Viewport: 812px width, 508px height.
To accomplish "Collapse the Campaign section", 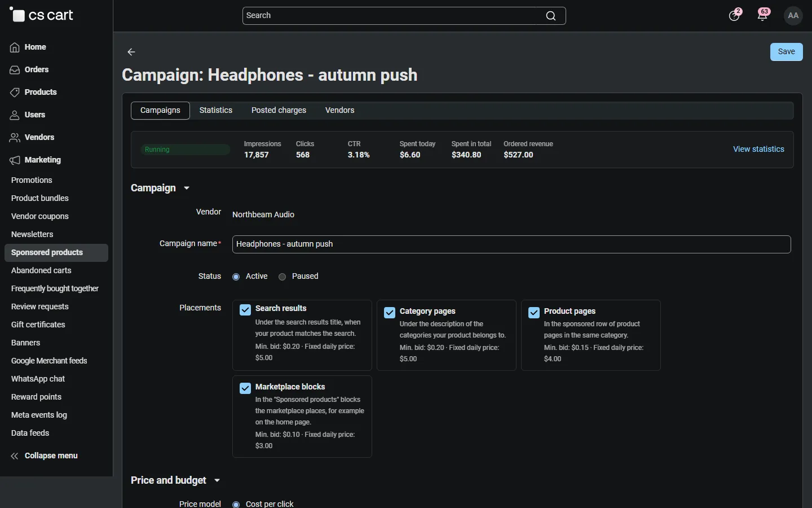I will tap(161, 188).
